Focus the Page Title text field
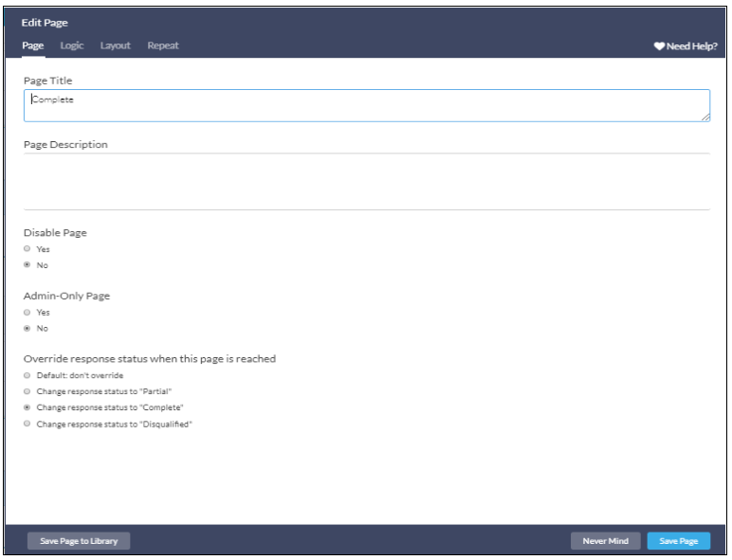Screen dimensions: 732x560 [367, 105]
